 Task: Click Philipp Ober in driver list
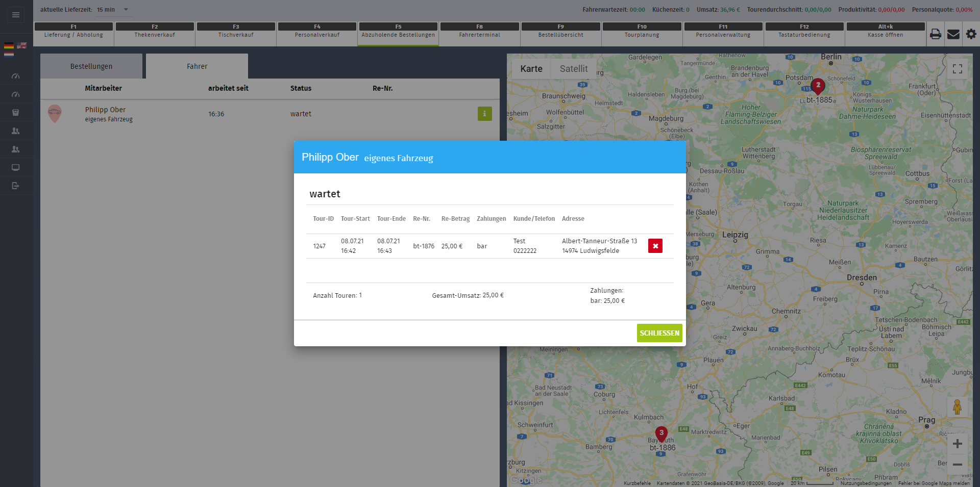pyautogui.click(x=105, y=110)
